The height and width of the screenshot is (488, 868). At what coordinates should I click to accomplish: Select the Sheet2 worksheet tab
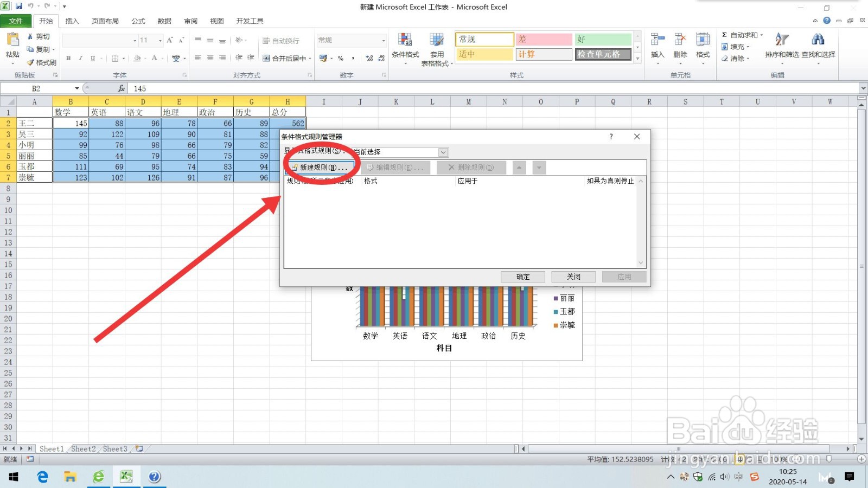tap(83, 449)
